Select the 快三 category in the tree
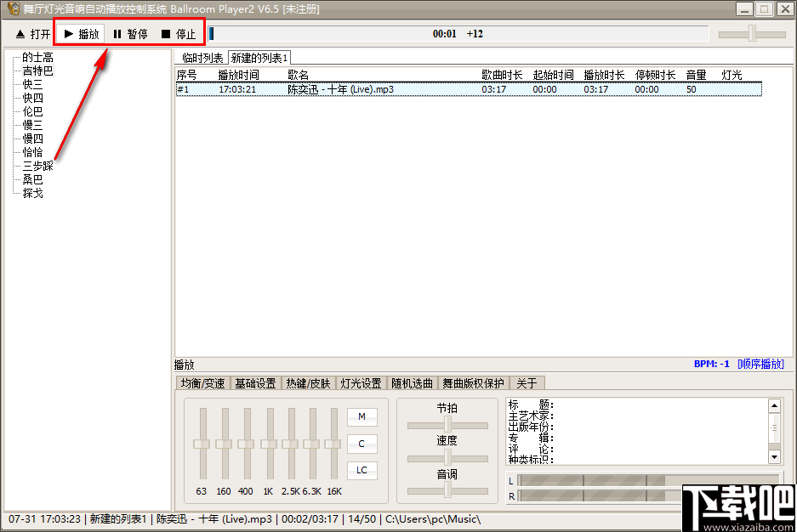The image size is (797, 532). [x=32, y=84]
